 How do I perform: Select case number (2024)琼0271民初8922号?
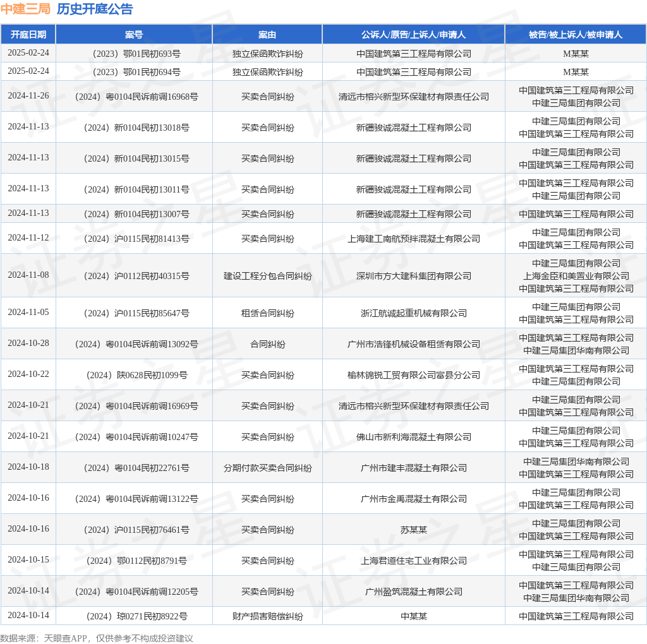136,616
